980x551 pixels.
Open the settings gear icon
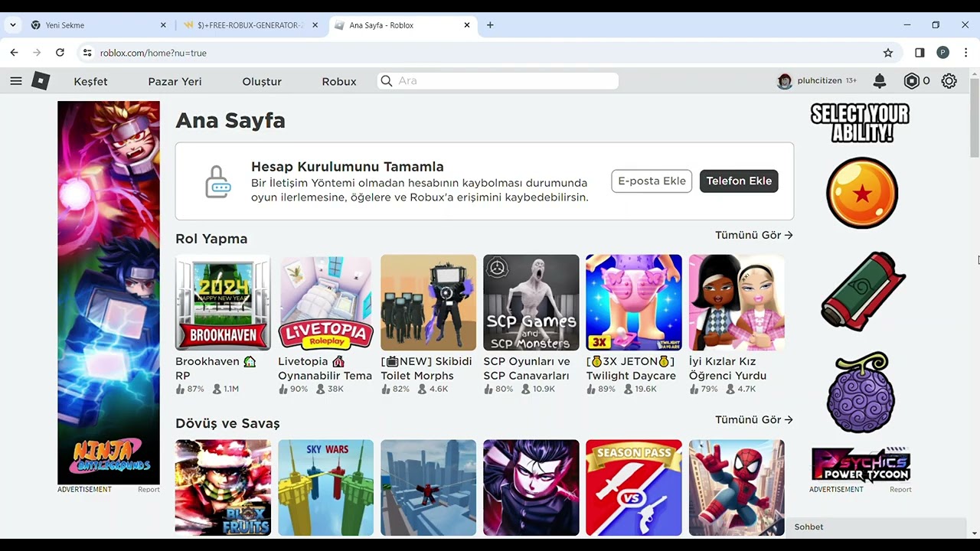click(949, 81)
